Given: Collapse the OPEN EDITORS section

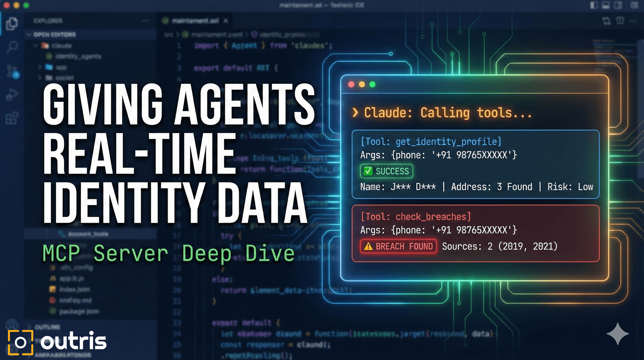Looking at the screenshot, I should pos(29,34).
